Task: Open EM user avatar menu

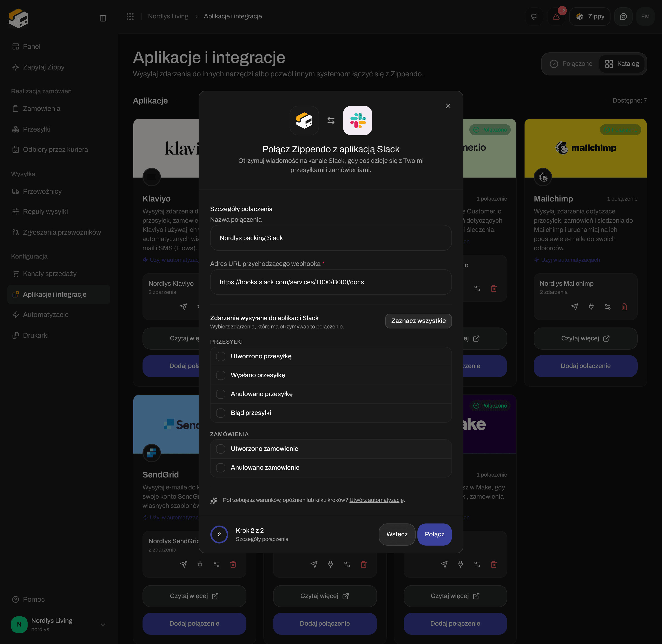Action: [645, 17]
